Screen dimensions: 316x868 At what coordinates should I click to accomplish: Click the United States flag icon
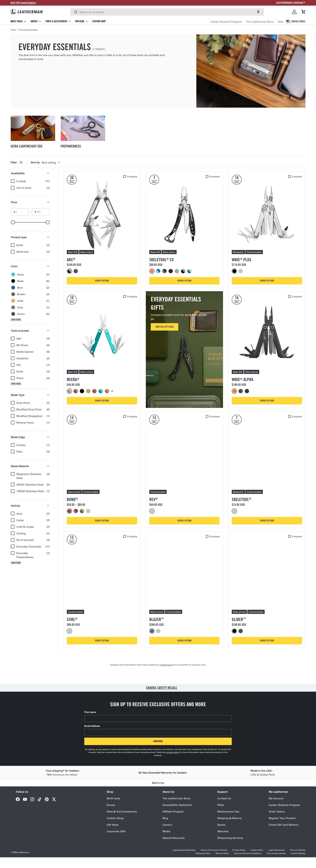click(x=288, y=21)
